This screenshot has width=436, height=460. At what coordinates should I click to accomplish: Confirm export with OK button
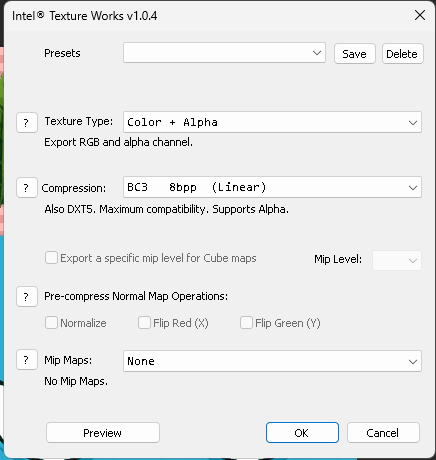[x=302, y=433]
